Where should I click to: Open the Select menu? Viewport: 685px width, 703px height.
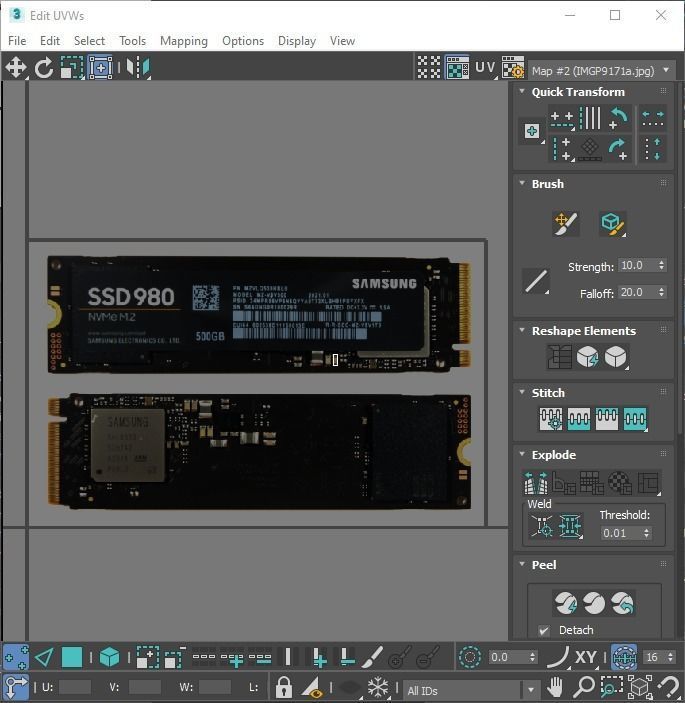[89, 41]
